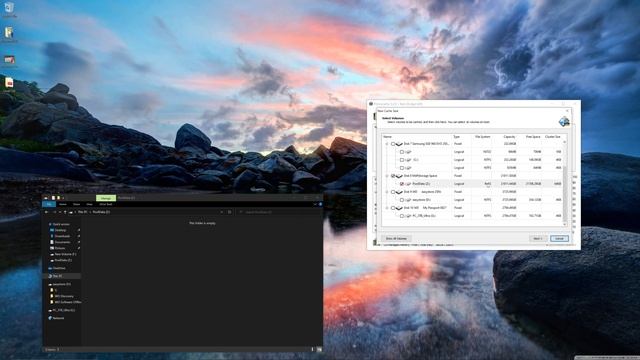Collapse the Disk 9 easystore tree node
Screen dimensions: 640x360
[387, 192]
